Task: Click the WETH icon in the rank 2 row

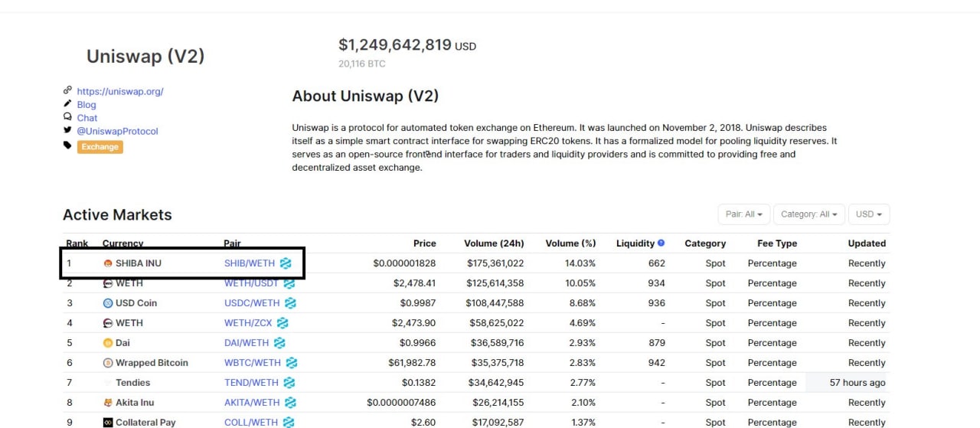Action: coord(108,283)
